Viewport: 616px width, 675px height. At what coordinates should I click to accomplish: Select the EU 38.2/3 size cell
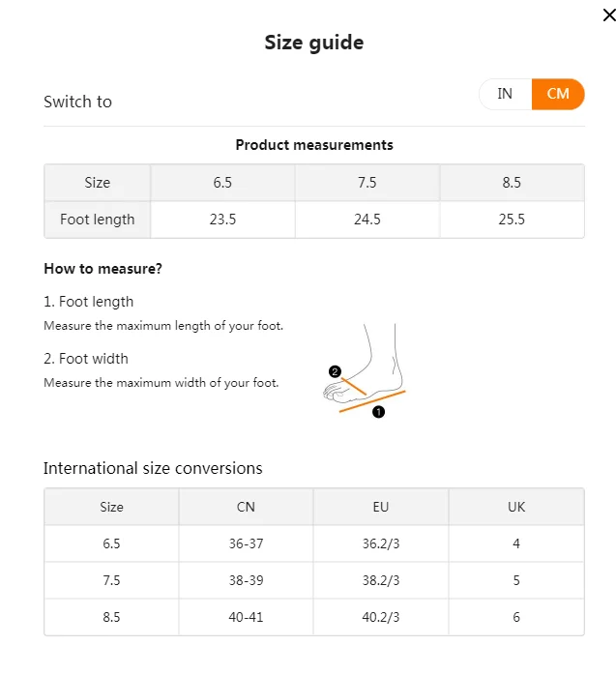click(381, 580)
